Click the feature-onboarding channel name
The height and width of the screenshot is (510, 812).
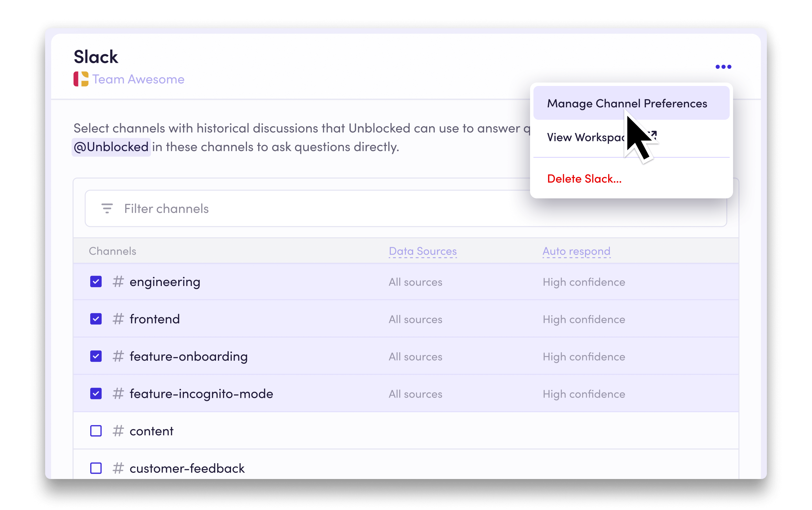189,357
